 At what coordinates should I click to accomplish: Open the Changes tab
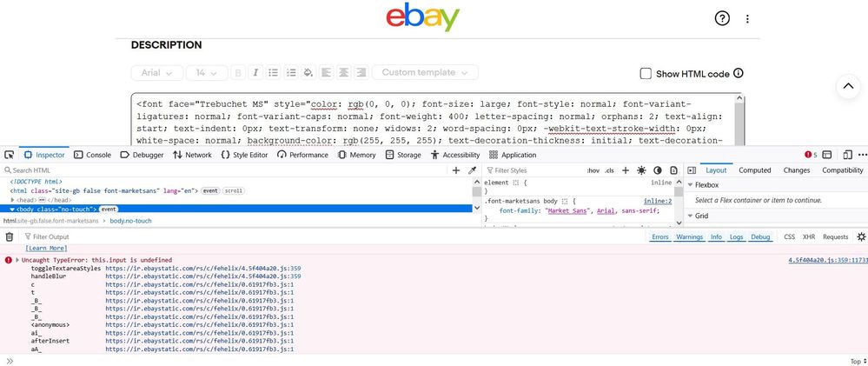tap(797, 170)
